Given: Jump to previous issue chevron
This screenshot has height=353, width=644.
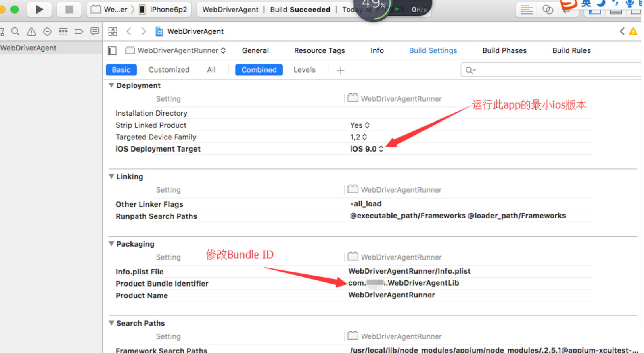Looking at the screenshot, I should click(x=622, y=31).
